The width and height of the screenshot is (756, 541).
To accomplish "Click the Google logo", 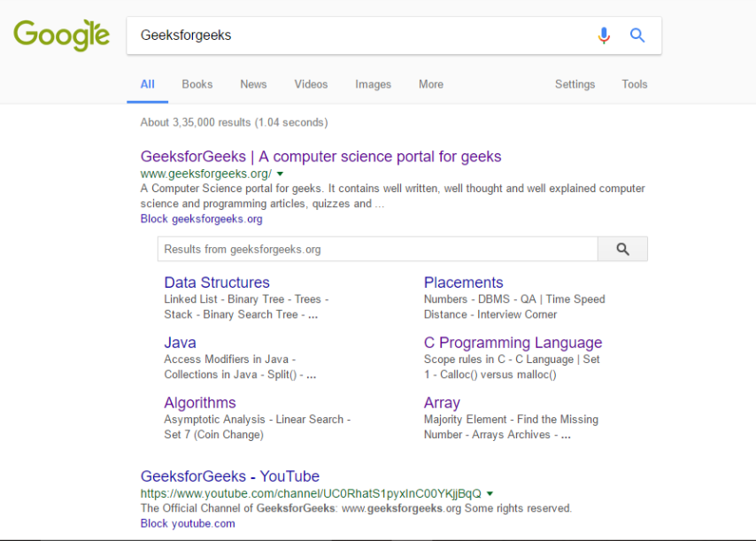I will click(61, 35).
